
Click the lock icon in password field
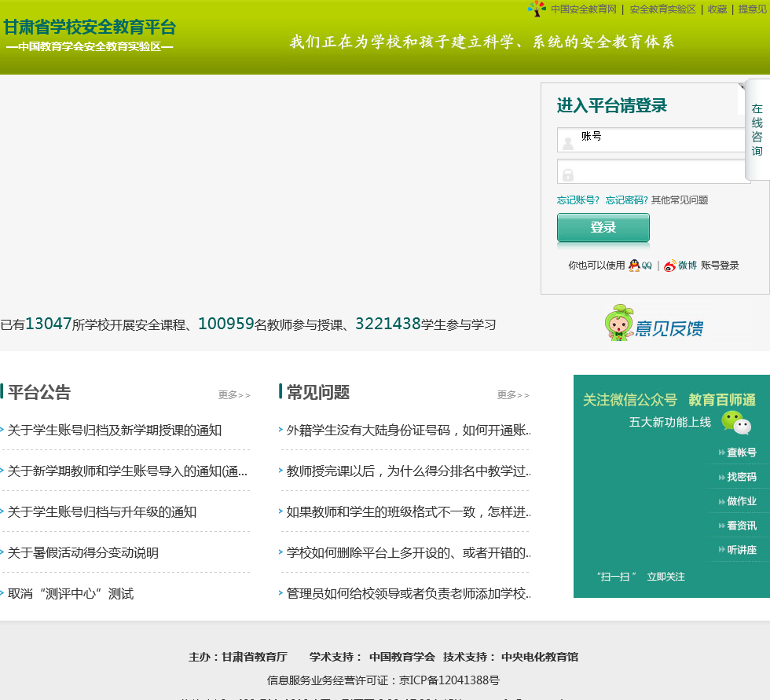pos(568,174)
